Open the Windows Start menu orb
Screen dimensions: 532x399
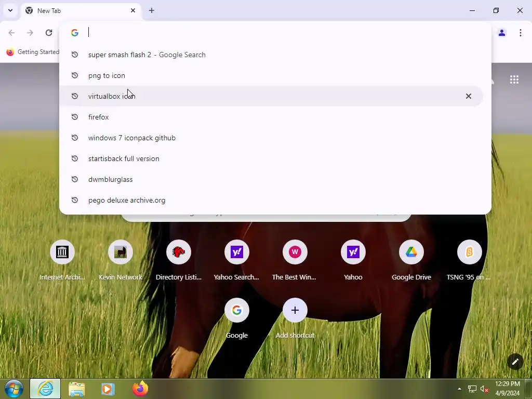[14, 389]
